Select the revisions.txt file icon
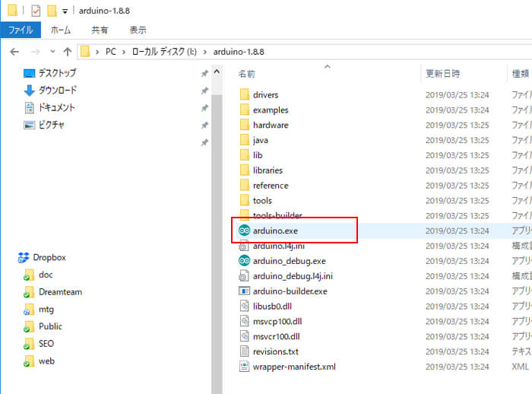532x394 pixels. (x=244, y=351)
